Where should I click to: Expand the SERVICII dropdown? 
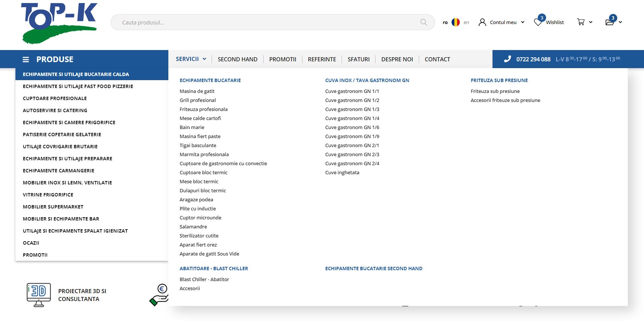click(x=191, y=59)
